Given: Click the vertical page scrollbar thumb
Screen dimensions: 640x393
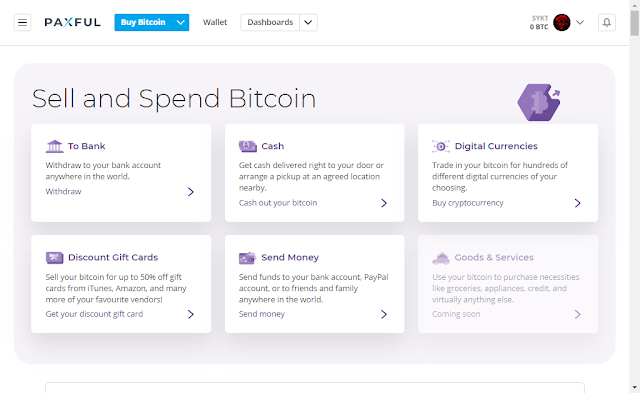Looking at the screenshot, I should [x=634, y=23].
